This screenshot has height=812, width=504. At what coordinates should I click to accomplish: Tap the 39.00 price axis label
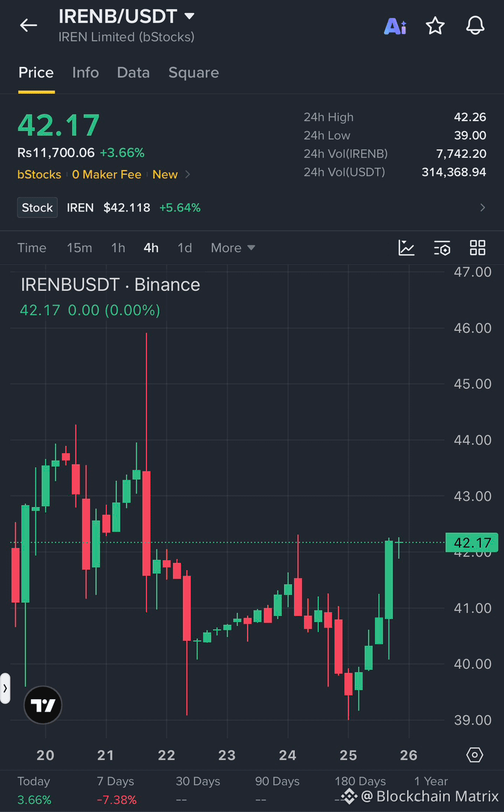[x=472, y=721]
